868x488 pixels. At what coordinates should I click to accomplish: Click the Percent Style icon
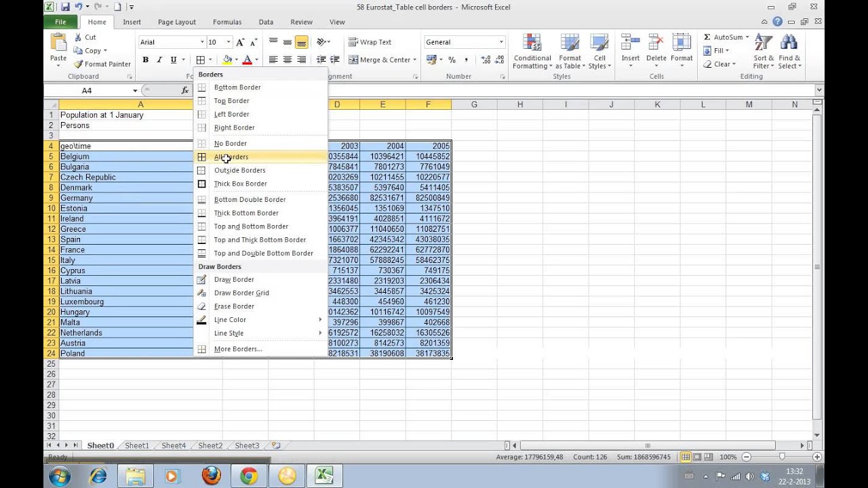click(452, 60)
